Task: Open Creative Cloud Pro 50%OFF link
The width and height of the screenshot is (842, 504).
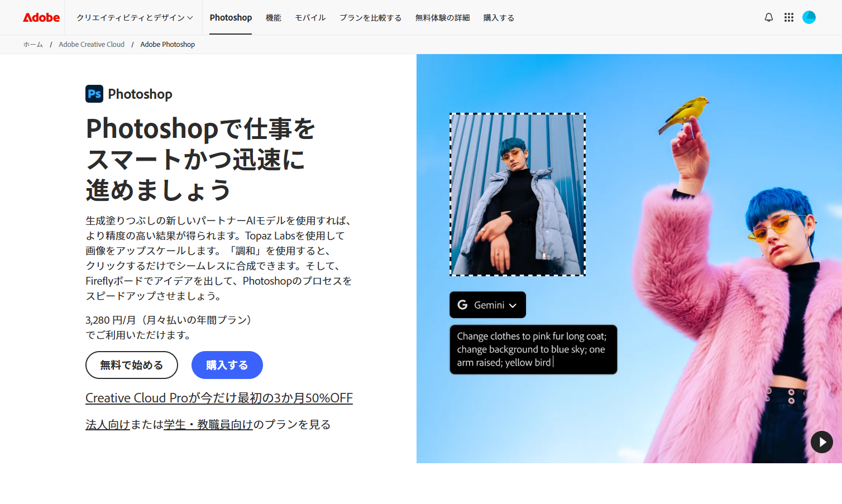Action: pyautogui.click(x=219, y=398)
